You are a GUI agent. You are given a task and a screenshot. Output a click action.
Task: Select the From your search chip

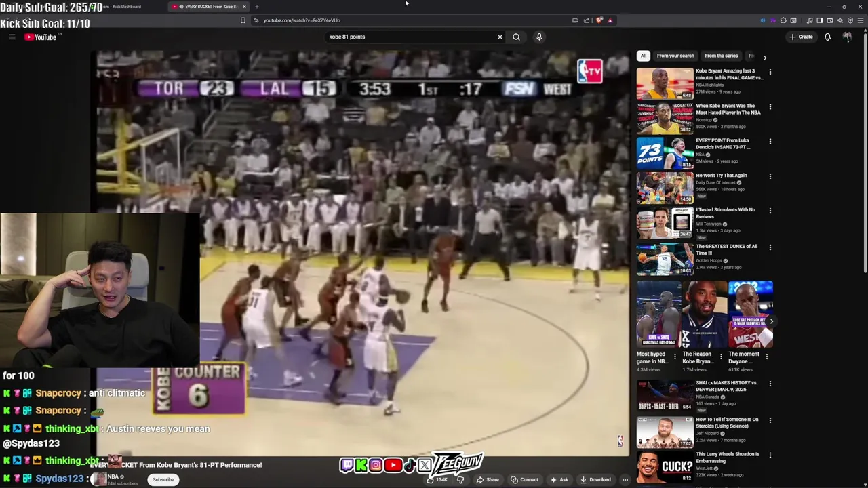[x=675, y=56]
